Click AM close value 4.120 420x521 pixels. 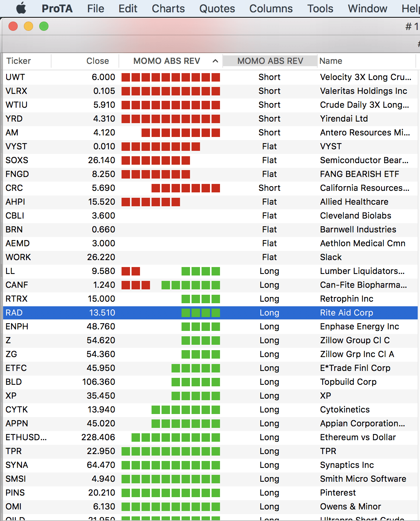click(x=104, y=132)
